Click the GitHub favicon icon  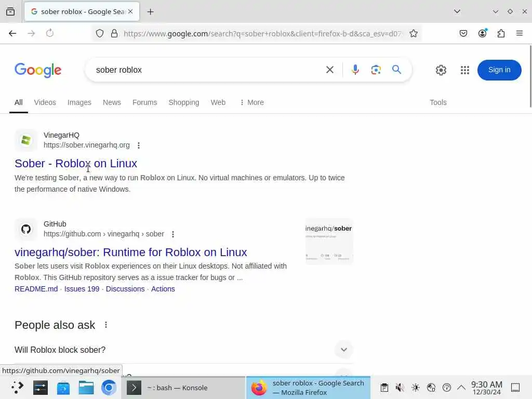pyautogui.click(x=26, y=229)
